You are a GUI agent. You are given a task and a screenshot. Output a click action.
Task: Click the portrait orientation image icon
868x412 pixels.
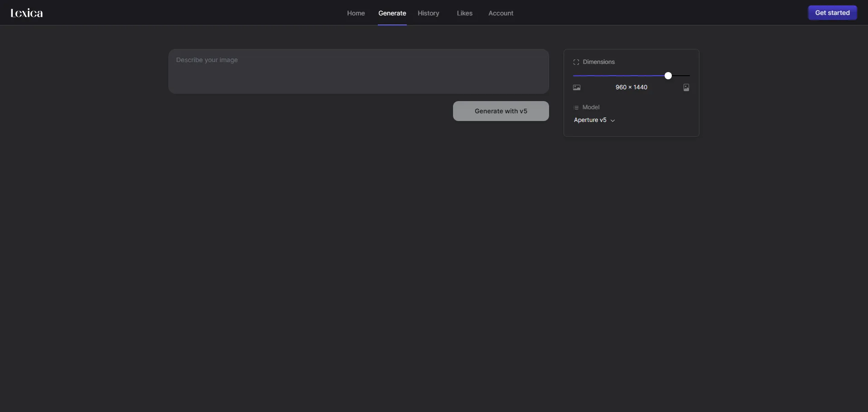tap(686, 87)
